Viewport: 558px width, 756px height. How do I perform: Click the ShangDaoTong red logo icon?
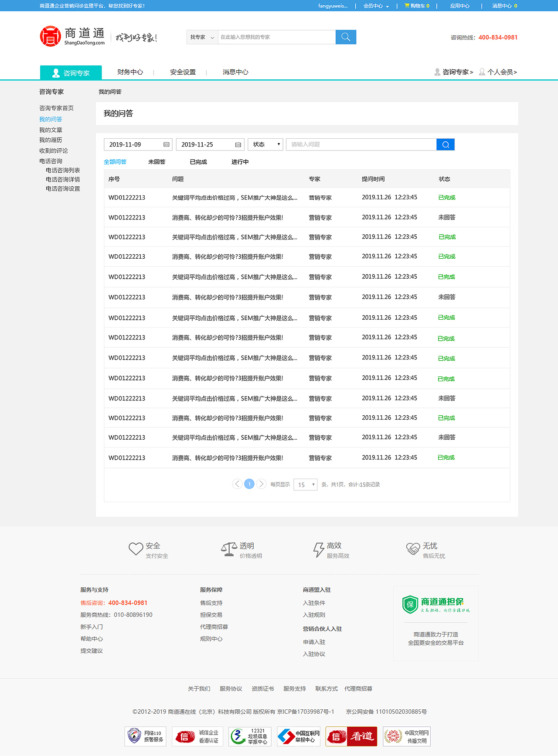50,36
